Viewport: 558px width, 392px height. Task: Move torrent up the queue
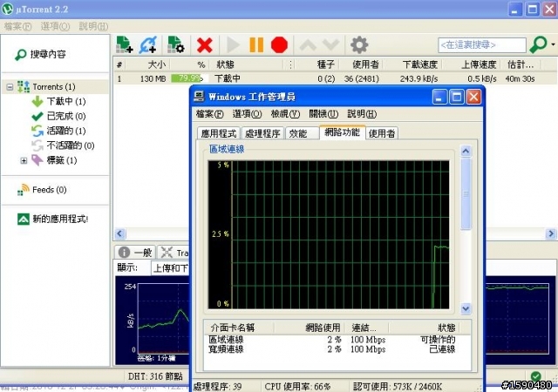(x=308, y=45)
